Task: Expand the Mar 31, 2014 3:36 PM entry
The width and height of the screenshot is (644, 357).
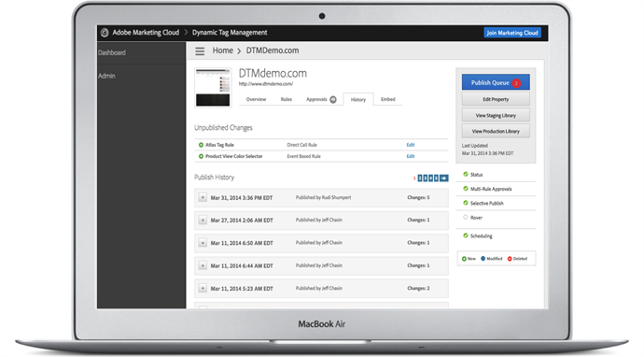Action: tap(203, 197)
